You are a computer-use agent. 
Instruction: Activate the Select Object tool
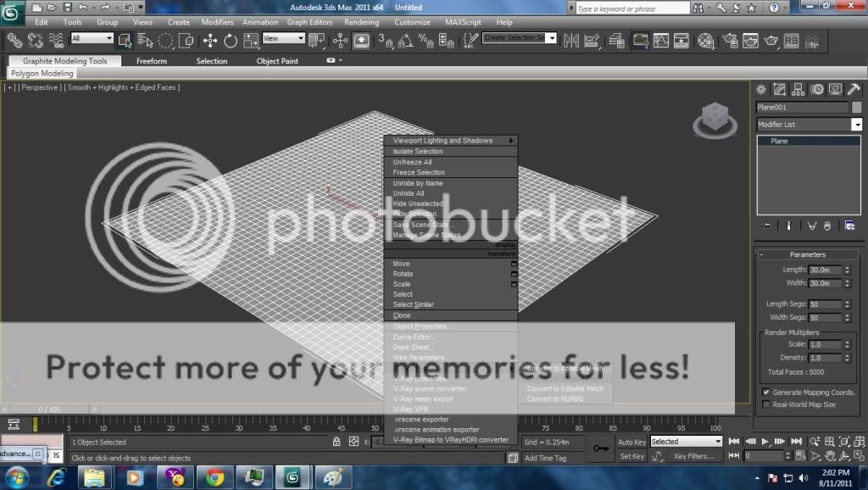(125, 41)
